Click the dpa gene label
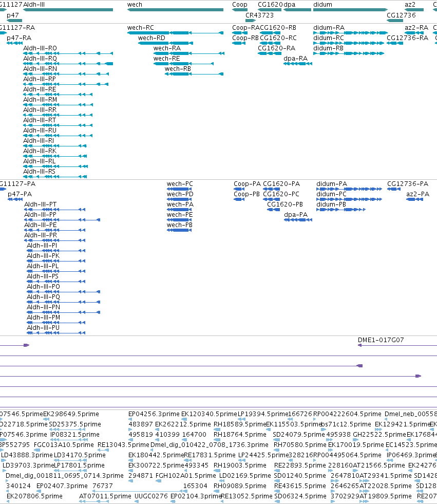 pos(290,5)
